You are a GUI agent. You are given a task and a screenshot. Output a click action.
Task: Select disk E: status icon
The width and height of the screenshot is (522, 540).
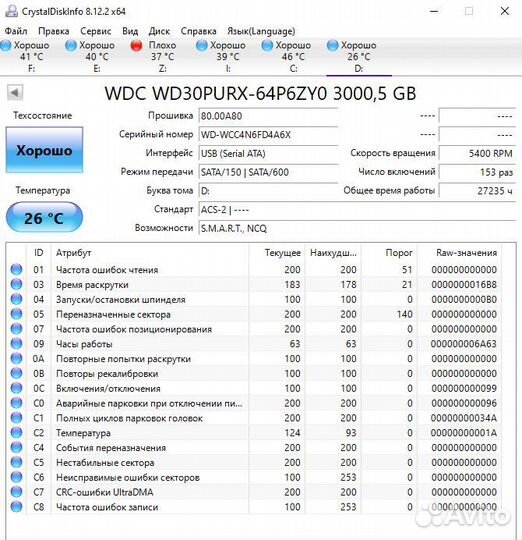[x=71, y=45]
